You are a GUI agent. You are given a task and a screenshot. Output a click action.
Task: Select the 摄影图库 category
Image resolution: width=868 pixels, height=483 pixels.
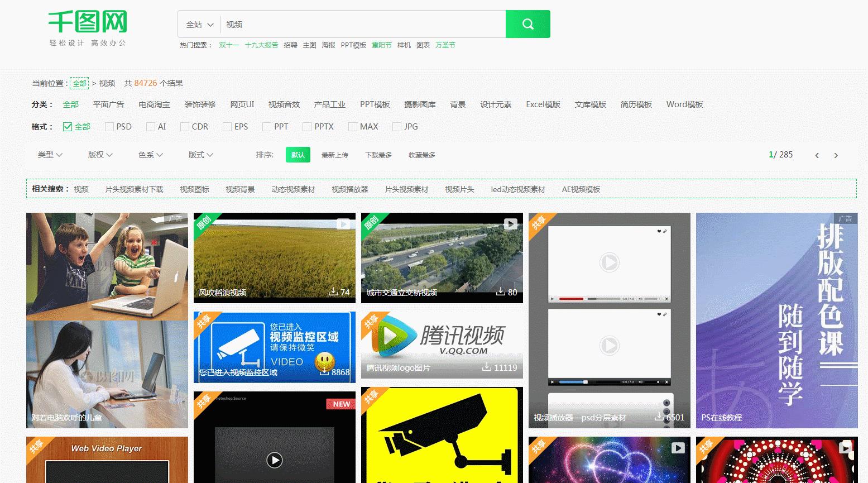click(419, 104)
